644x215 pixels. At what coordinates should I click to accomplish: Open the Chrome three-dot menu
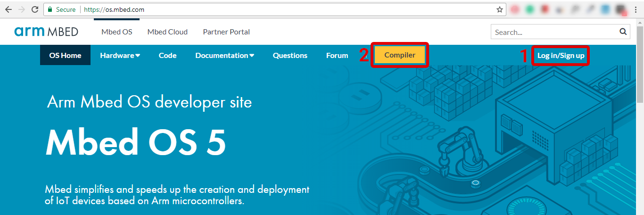(x=636, y=9)
